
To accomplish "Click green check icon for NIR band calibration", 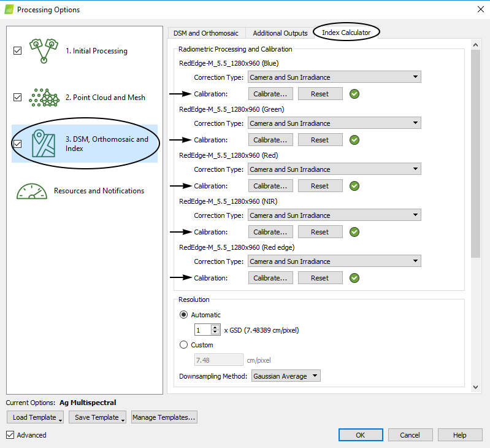I will (x=354, y=232).
